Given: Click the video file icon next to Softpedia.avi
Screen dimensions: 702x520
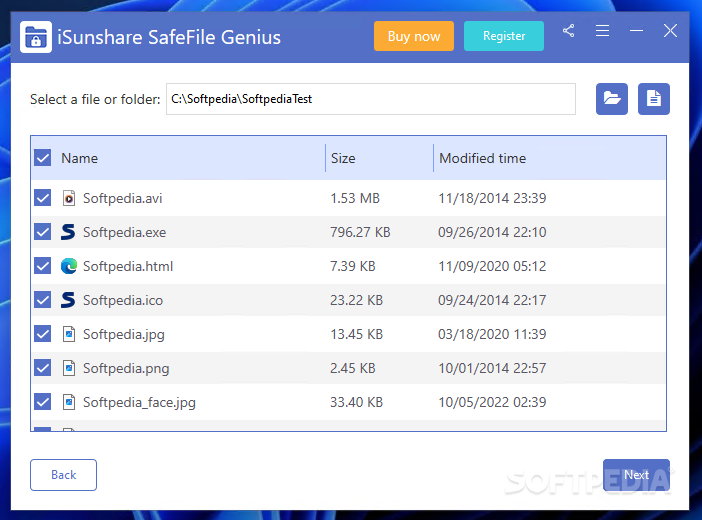Looking at the screenshot, I should click(x=68, y=198).
